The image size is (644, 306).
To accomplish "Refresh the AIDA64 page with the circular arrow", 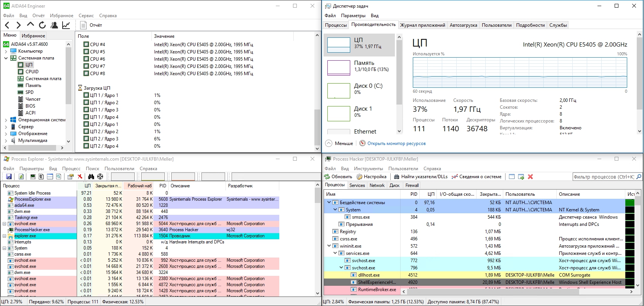I will (42, 25).
